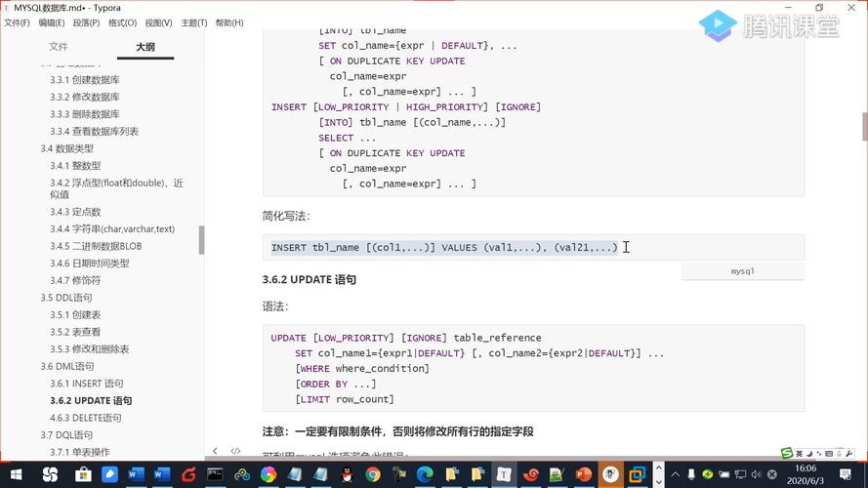The width and height of the screenshot is (868, 488).
Task: Launch Google Chrome from taskbar
Action: click(x=373, y=474)
